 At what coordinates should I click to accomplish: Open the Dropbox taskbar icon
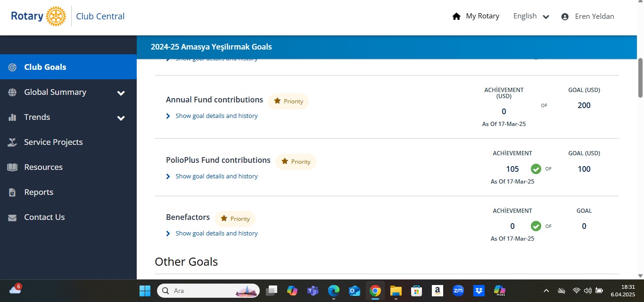pos(479,291)
